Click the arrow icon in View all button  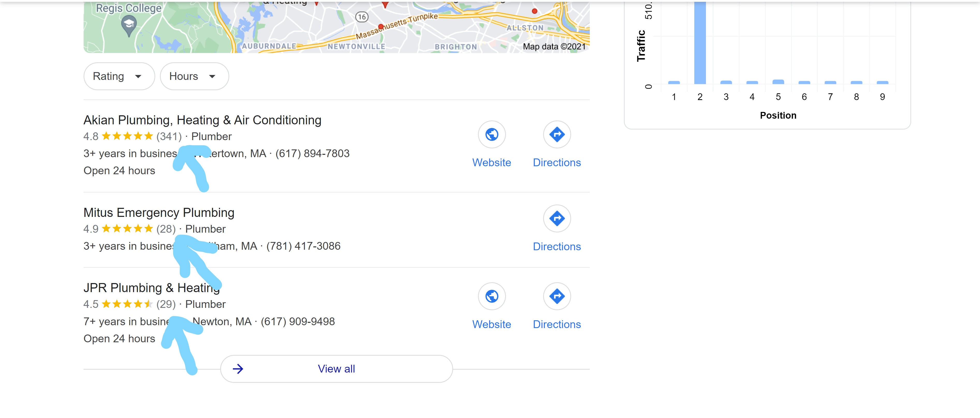[x=238, y=369]
